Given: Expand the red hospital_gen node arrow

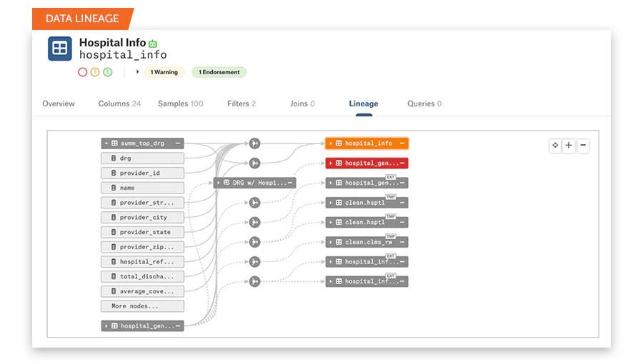Looking at the screenshot, I should (x=331, y=163).
